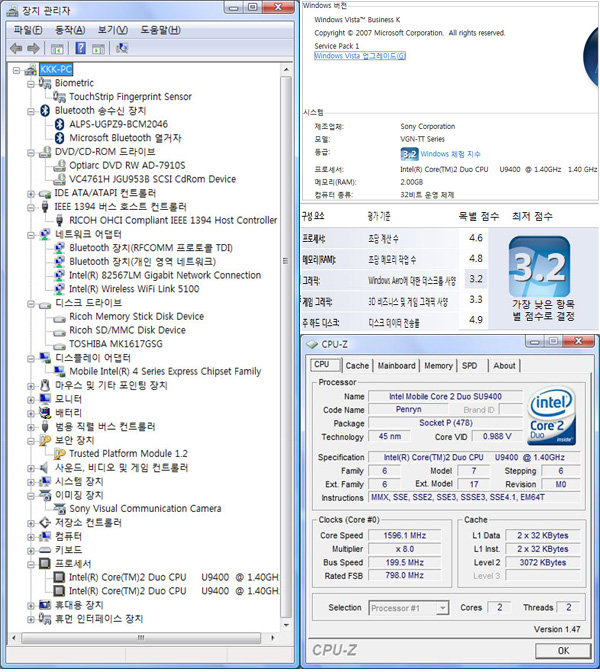The width and height of the screenshot is (600, 672).
Task: Click the 3.2 rating badge beside 체험 지수
Action: coord(409,154)
